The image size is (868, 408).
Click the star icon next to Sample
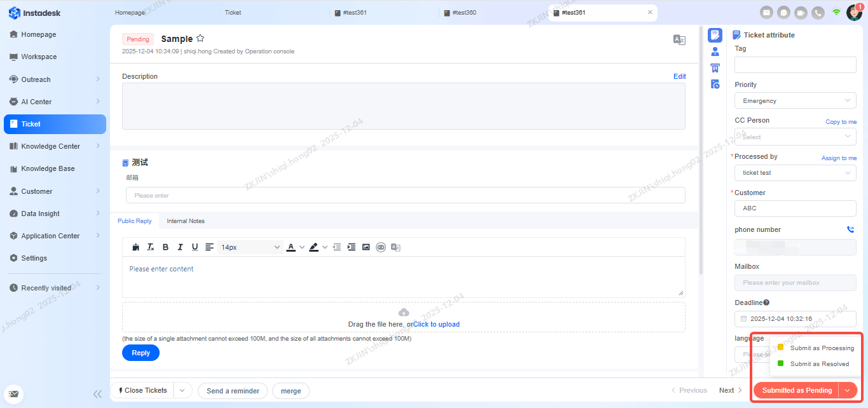(x=200, y=39)
